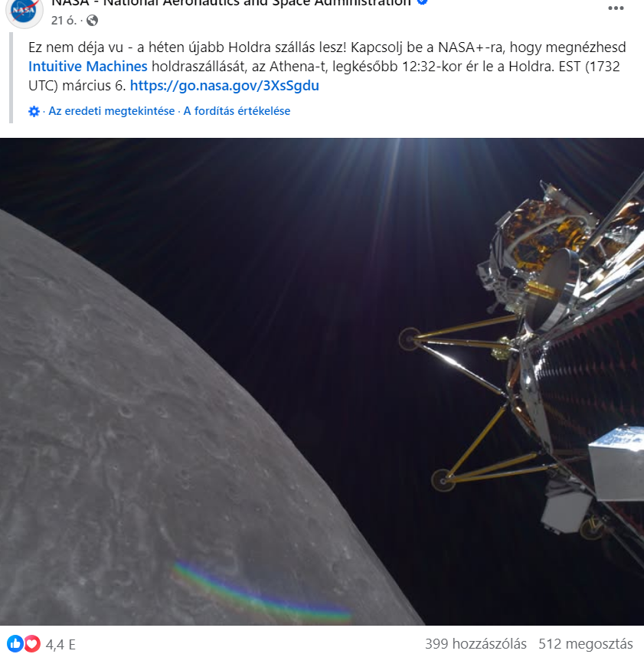Open the three-dot post options menu
Screen dimensions: 644x654
[616, 8]
